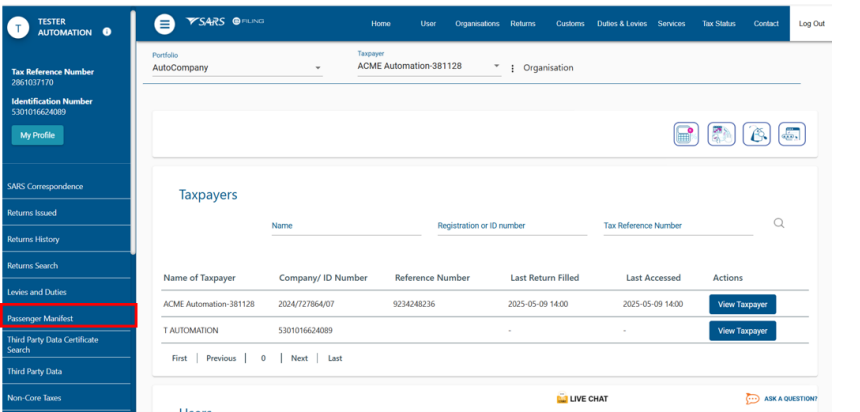Open the hamburger menu icon
Screen dimensions: 860x412
[x=165, y=23]
